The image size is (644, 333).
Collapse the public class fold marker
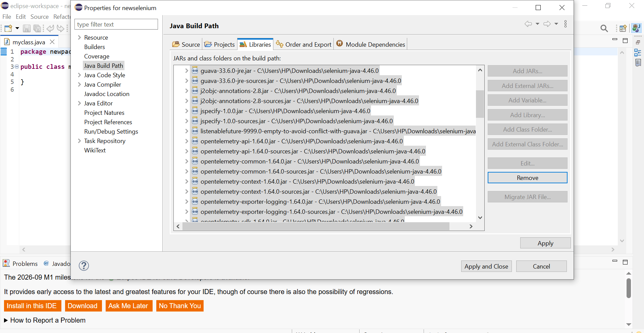pyautogui.click(x=17, y=66)
